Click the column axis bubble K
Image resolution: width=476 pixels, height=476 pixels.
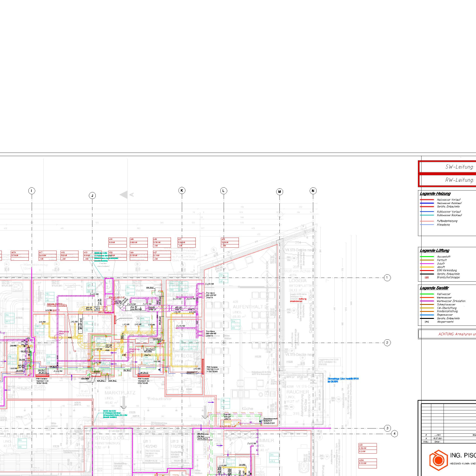[182, 191]
